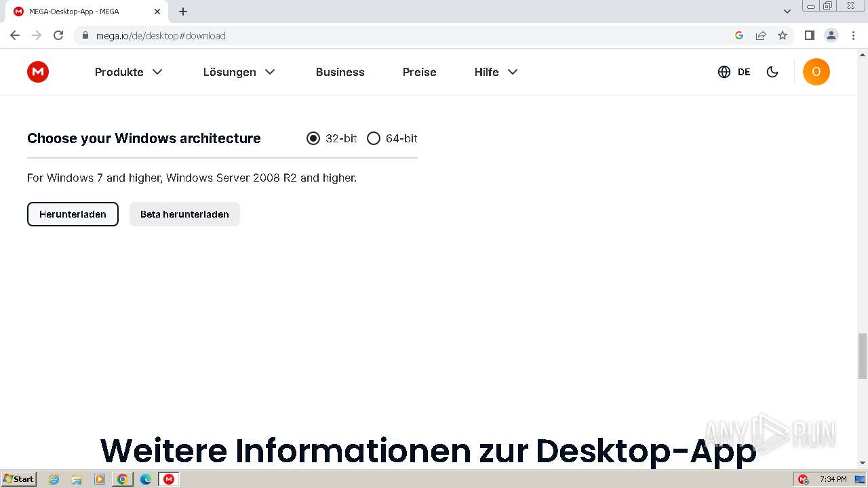Open the Windows Start button
The width and height of the screenshot is (868, 488).
pyautogui.click(x=18, y=479)
